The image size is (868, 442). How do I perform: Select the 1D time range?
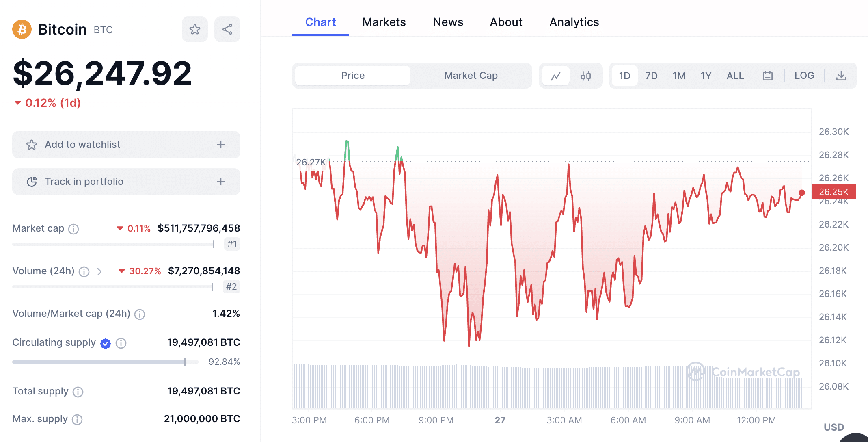pos(625,75)
